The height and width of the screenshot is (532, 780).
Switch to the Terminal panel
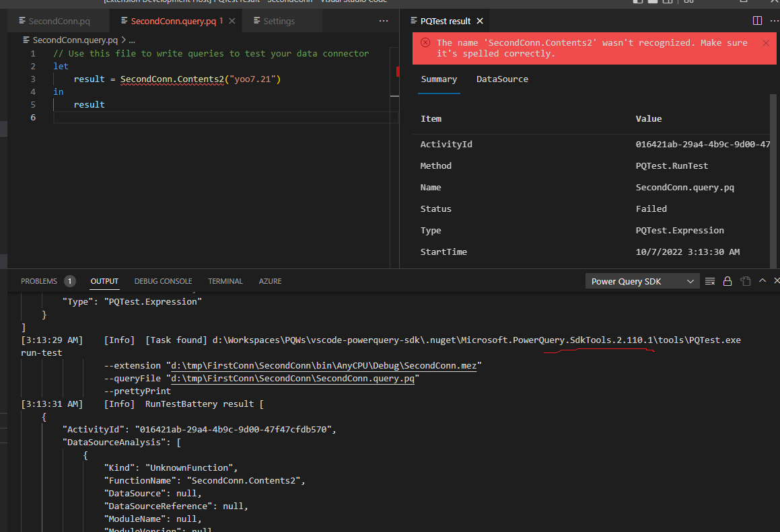point(225,281)
